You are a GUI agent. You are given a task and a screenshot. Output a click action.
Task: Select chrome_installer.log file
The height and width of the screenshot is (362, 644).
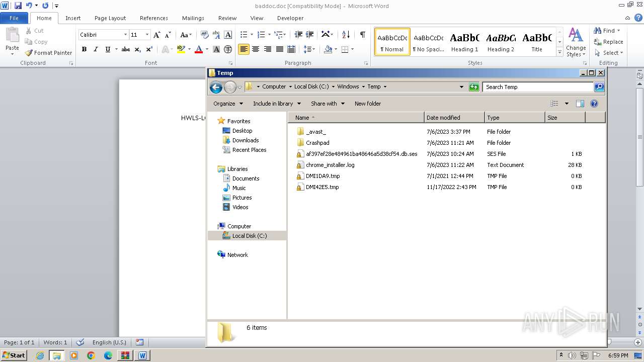tap(330, 165)
